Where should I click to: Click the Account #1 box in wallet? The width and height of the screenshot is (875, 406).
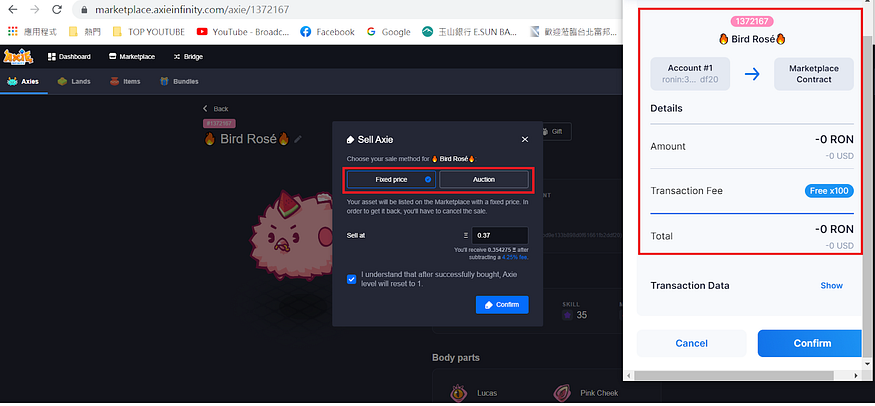(690, 74)
